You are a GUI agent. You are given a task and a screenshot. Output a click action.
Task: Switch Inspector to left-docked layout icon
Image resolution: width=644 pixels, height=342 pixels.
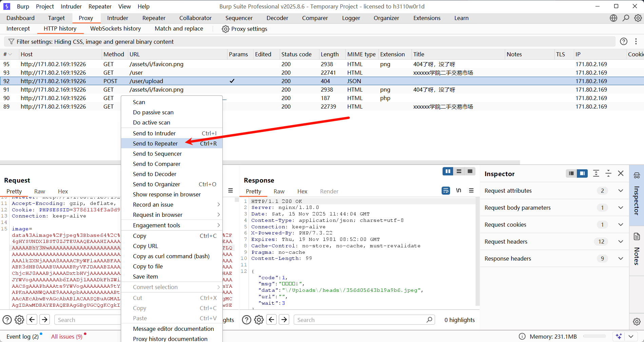571,174
